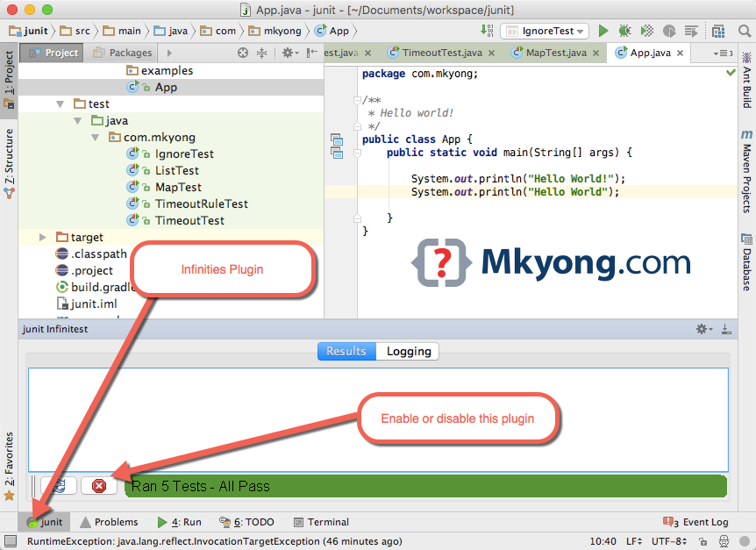Open the Problems tool window

109,522
